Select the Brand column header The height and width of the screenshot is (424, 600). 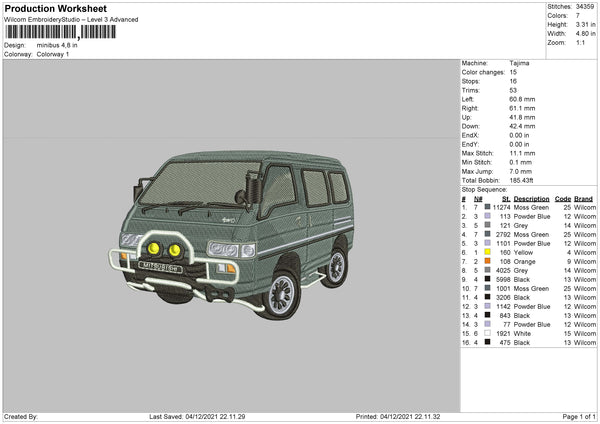pyautogui.click(x=584, y=198)
